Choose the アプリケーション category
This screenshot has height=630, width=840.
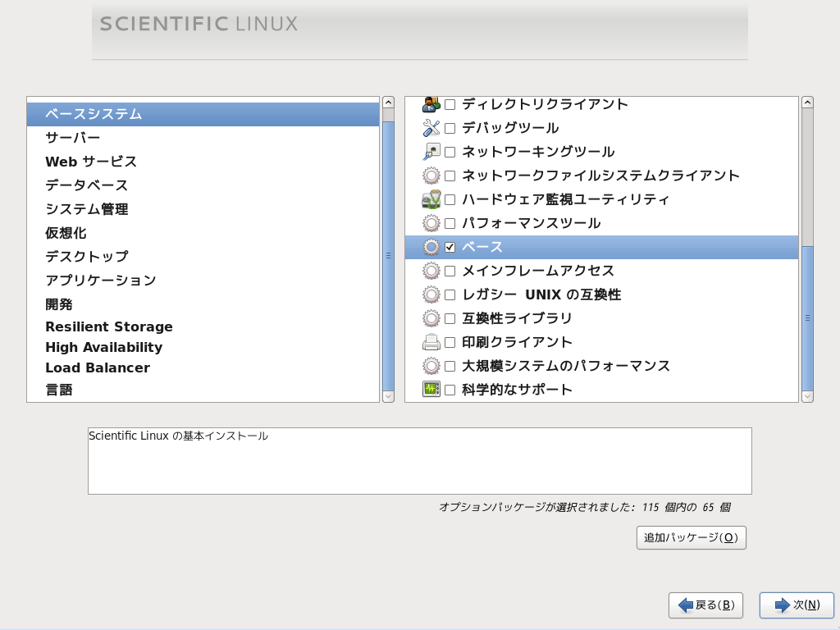[x=203, y=281]
